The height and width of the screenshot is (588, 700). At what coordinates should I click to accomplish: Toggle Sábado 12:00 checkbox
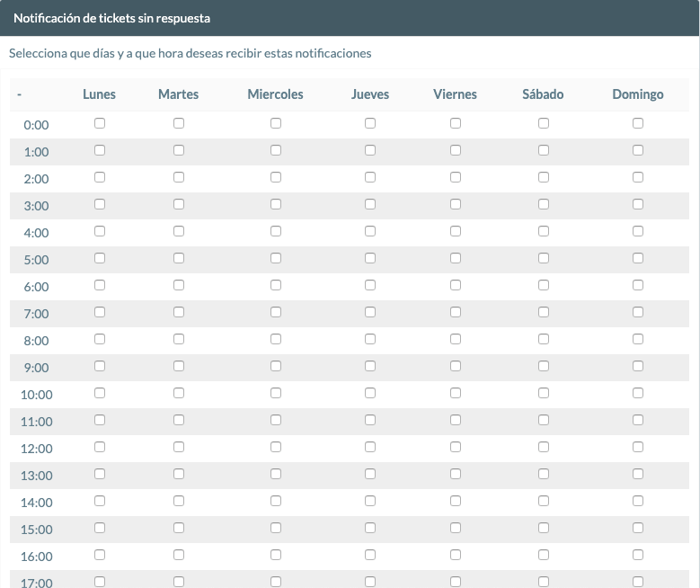point(543,447)
